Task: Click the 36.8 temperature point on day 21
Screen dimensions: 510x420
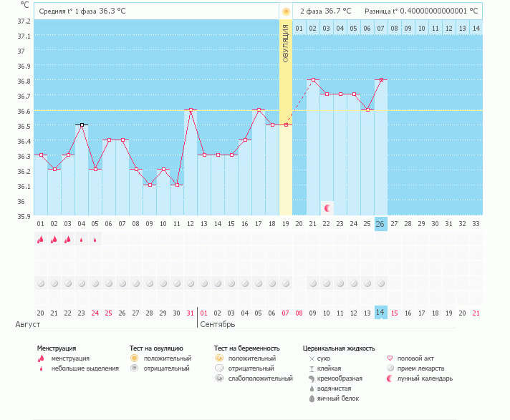Action: point(313,79)
